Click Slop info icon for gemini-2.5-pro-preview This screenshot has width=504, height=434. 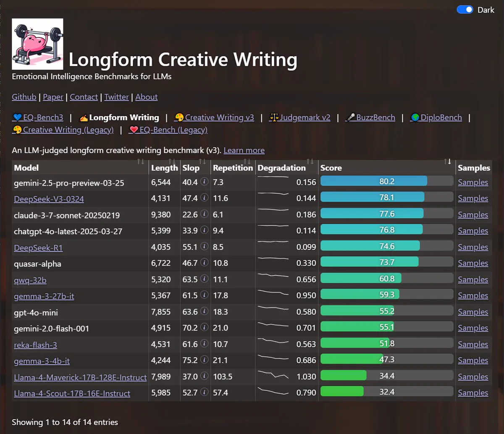click(204, 182)
